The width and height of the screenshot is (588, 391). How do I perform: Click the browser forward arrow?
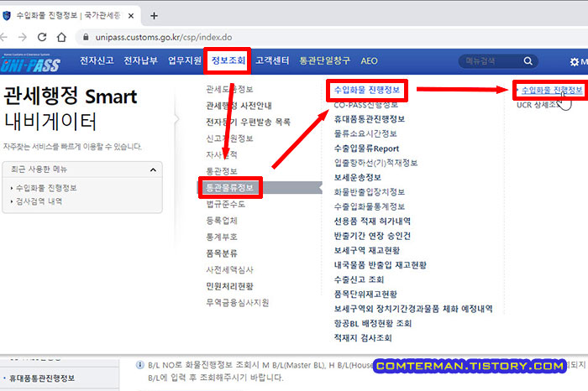coord(23,37)
